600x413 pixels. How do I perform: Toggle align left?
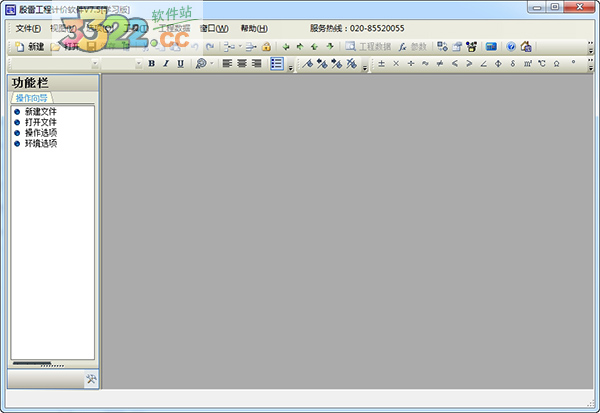(x=227, y=64)
